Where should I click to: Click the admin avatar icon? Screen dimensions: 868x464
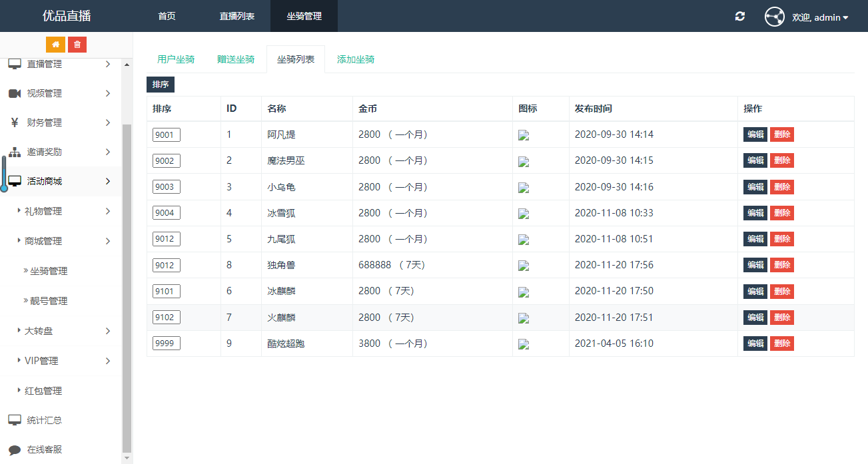(775, 17)
